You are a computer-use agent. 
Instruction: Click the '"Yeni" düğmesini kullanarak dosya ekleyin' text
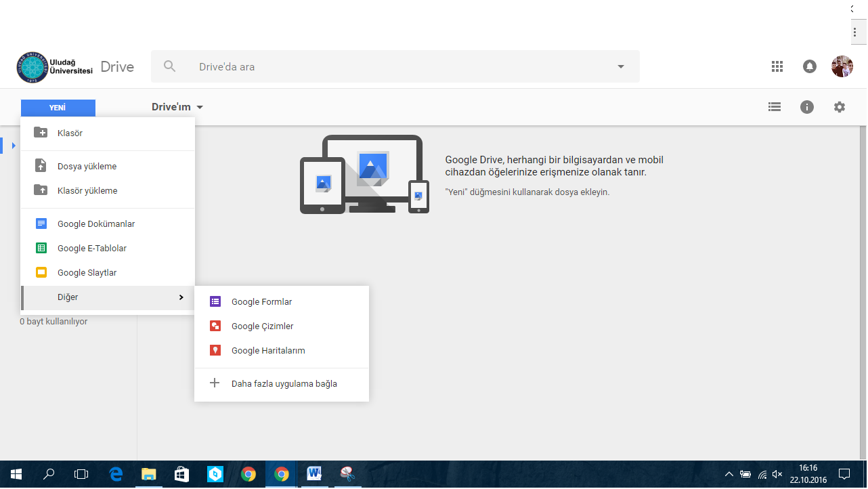point(527,192)
